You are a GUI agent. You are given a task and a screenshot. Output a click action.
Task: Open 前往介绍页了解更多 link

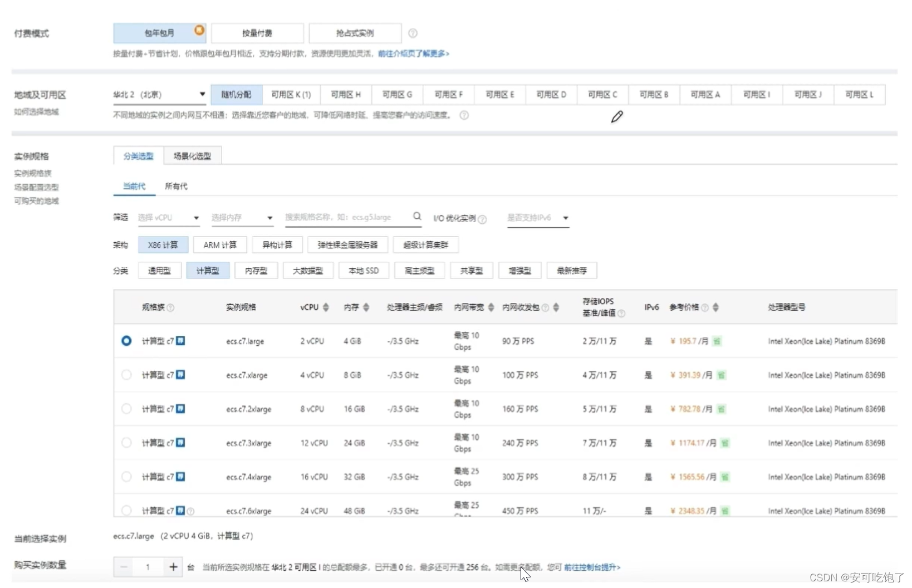[x=414, y=54]
